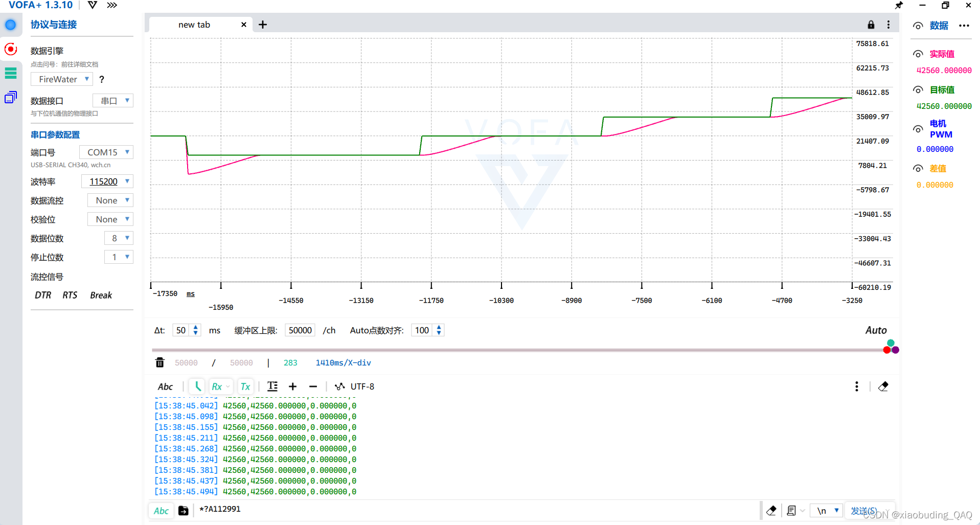
Task: Add a new tab with the plus icon
Action: (263, 25)
